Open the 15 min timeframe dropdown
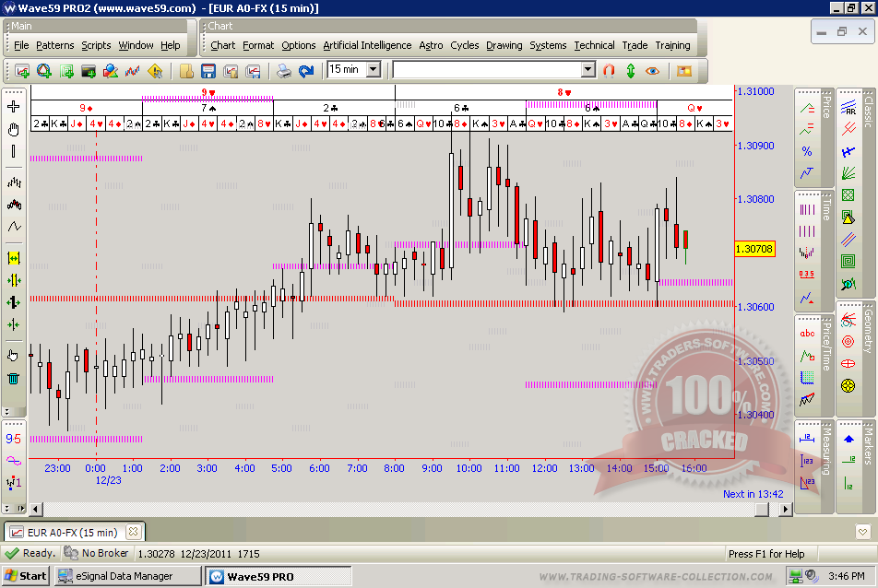Image resolution: width=878 pixels, height=588 pixels. [373, 70]
